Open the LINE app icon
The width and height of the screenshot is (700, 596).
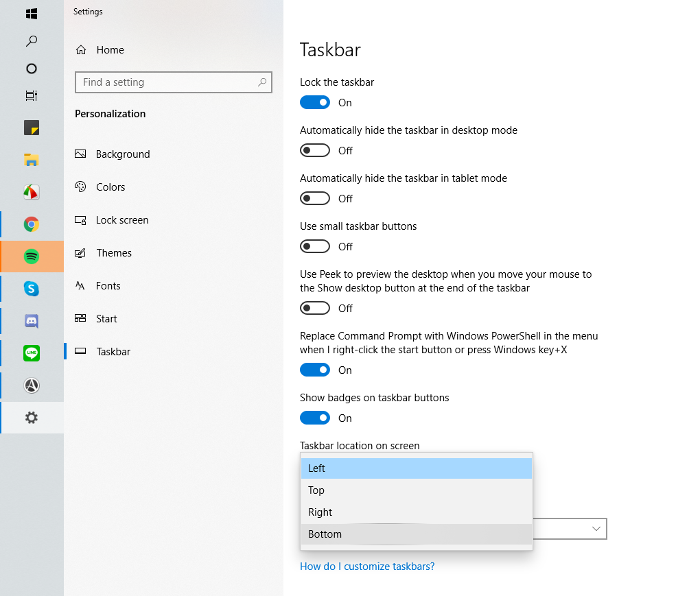[x=32, y=353]
